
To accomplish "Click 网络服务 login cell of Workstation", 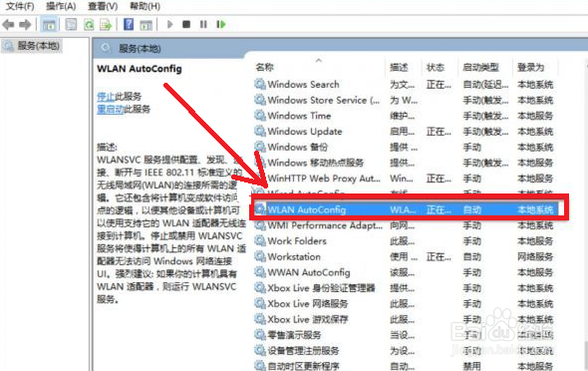I will (x=535, y=257).
